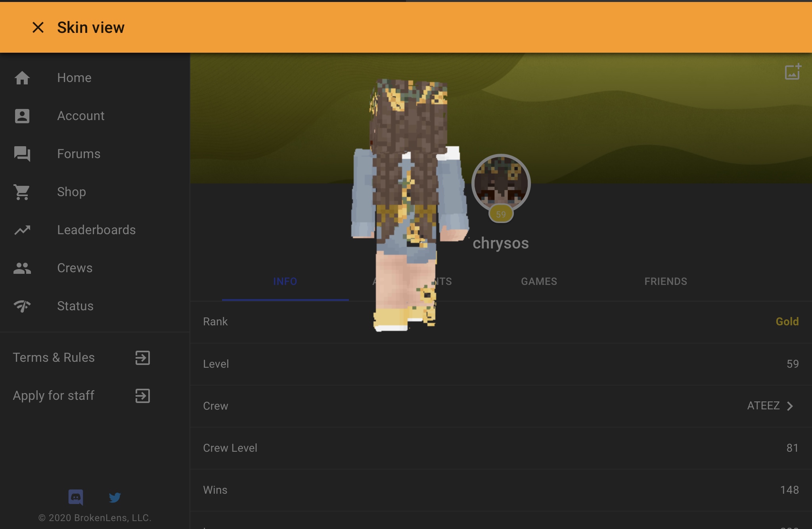Image resolution: width=812 pixels, height=529 pixels.
Task: Click the Crews people icon
Action: coord(22,268)
